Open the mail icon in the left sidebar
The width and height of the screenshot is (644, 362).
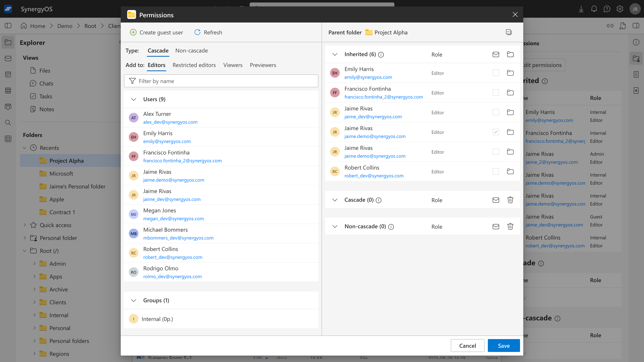click(x=8, y=59)
